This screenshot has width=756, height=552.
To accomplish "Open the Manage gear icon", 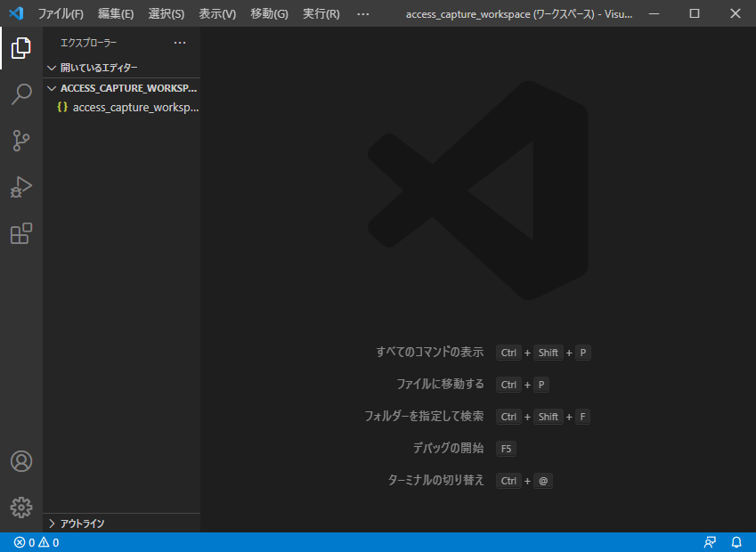I will [21, 507].
